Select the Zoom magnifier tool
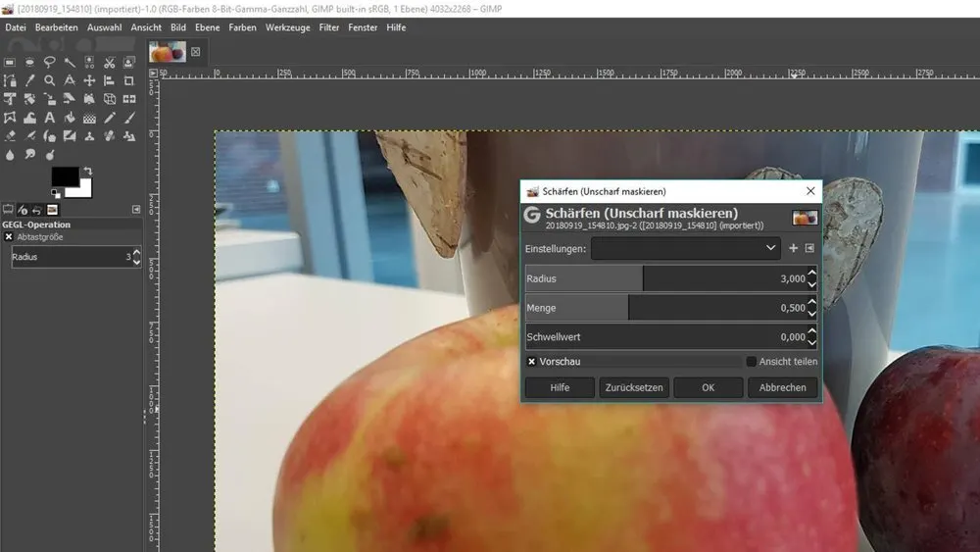 tap(49, 80)
